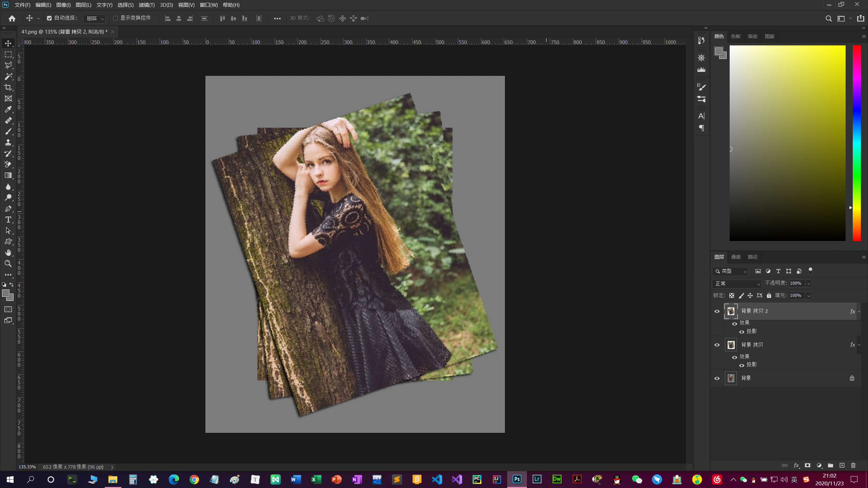Select the Eyedropper tool
This screenshot has width=868, height=488.
coord(8,109)
